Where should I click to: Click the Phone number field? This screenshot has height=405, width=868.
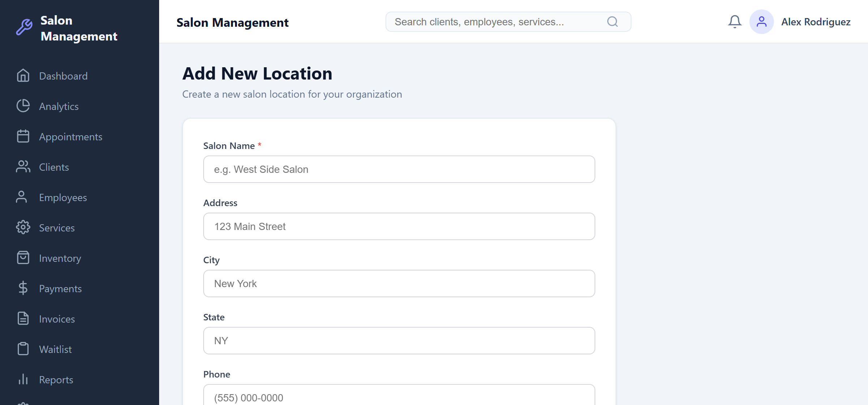point(399,397)
